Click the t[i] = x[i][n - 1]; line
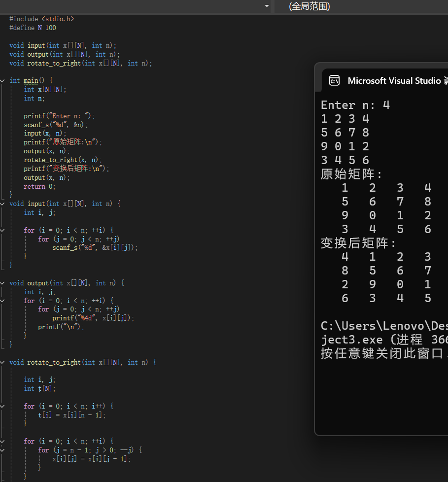The width and height of the screenshot is (448, 482). coord(71,415)
